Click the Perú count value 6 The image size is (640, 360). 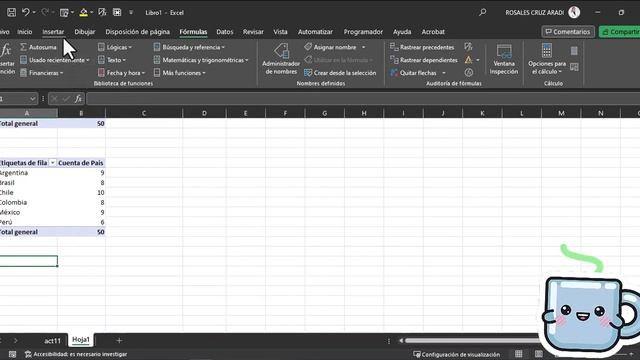81,222
